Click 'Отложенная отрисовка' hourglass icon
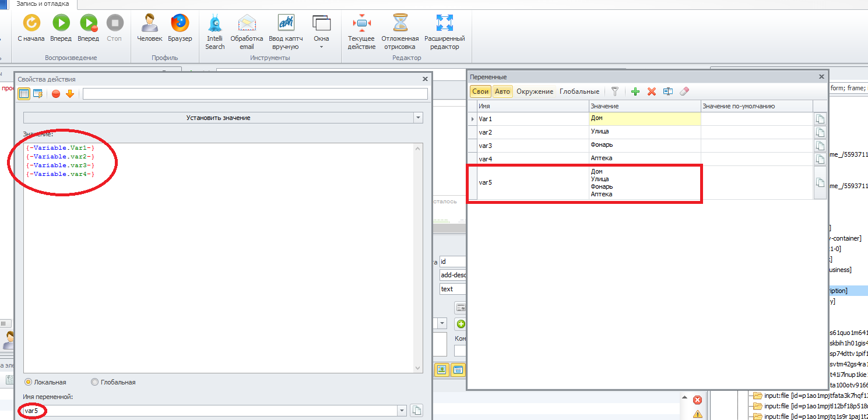Image resolution: width=868 pixels, height=420 pixels. tap(400, 24)
